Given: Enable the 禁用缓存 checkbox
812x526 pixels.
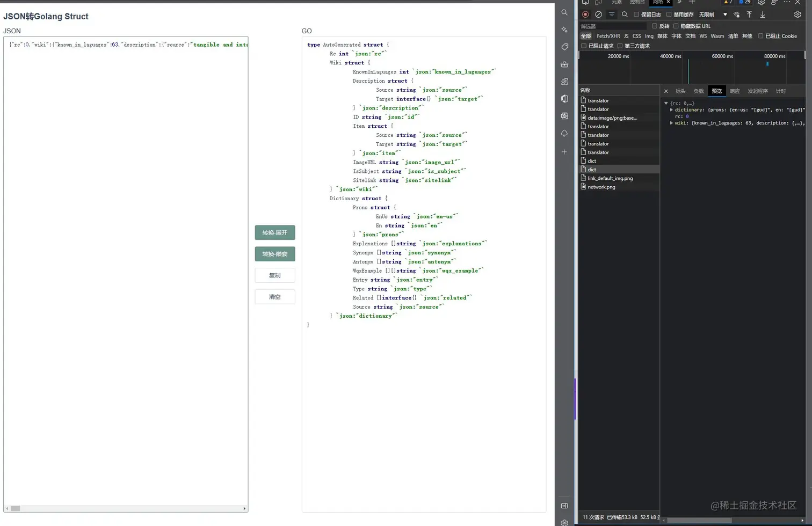Looking at the screenshot, I should coord(669,14).
